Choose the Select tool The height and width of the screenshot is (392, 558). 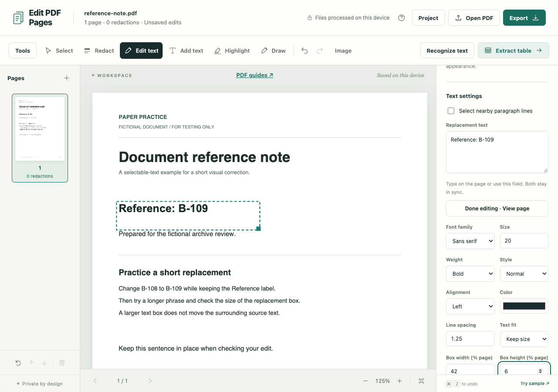click(x=59, y=51)
